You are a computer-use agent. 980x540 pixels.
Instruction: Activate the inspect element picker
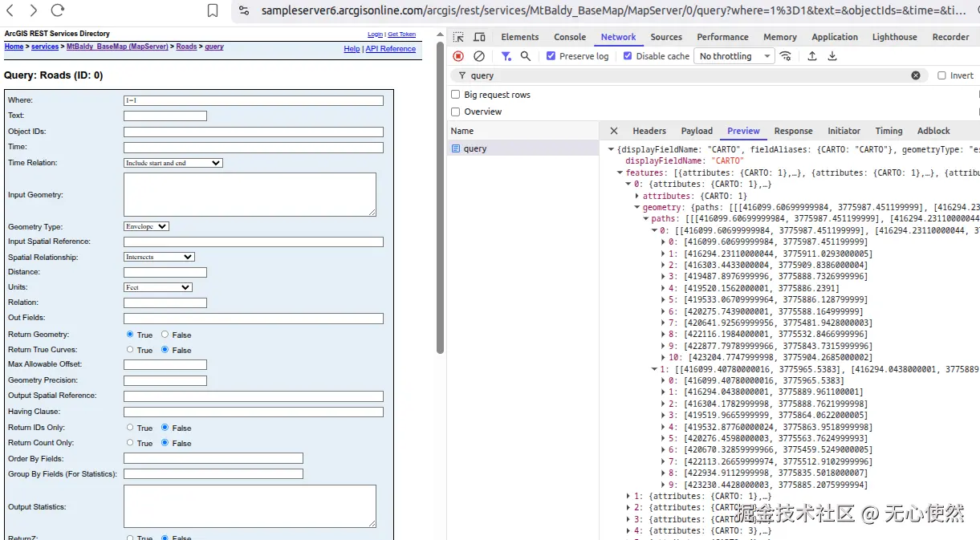(x=458, y=37)
